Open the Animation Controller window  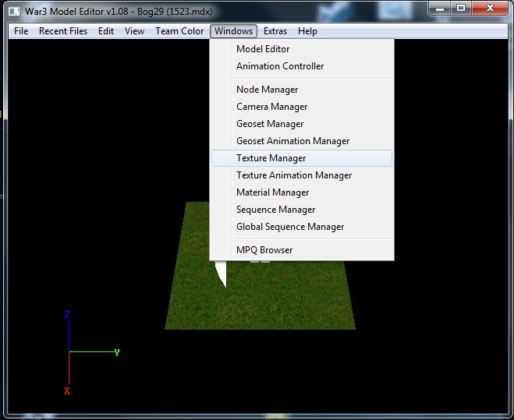302,66
